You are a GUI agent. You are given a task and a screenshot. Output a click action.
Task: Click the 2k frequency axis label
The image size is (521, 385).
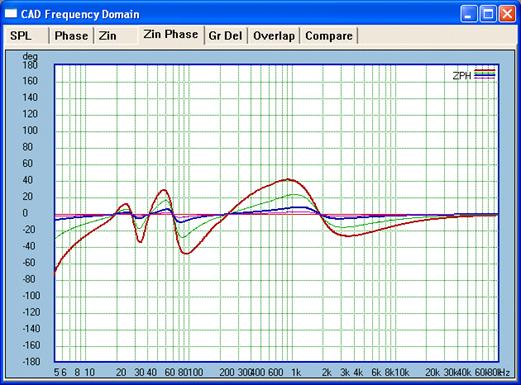click(x=327, y=372)
